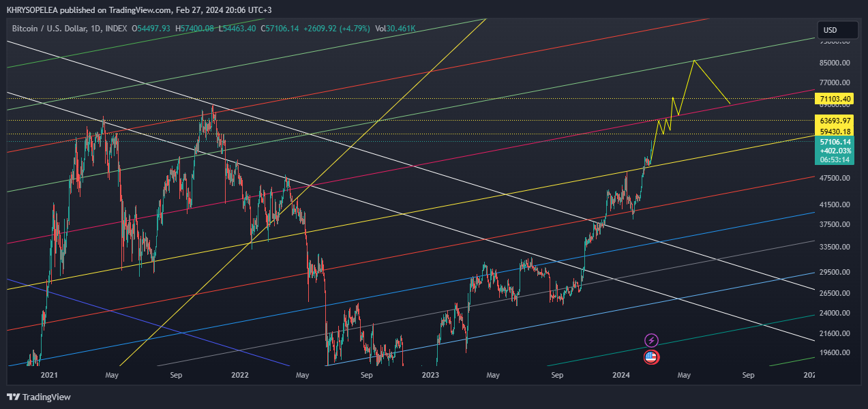Click the 21600.00 price axis label
The height and width of the screenshot is (409, 868).
[x=835, y=333]
